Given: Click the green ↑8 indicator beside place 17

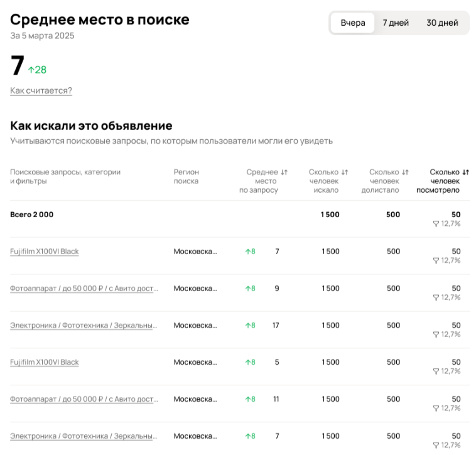Looking at the screenshot, I should coord(250,325).
